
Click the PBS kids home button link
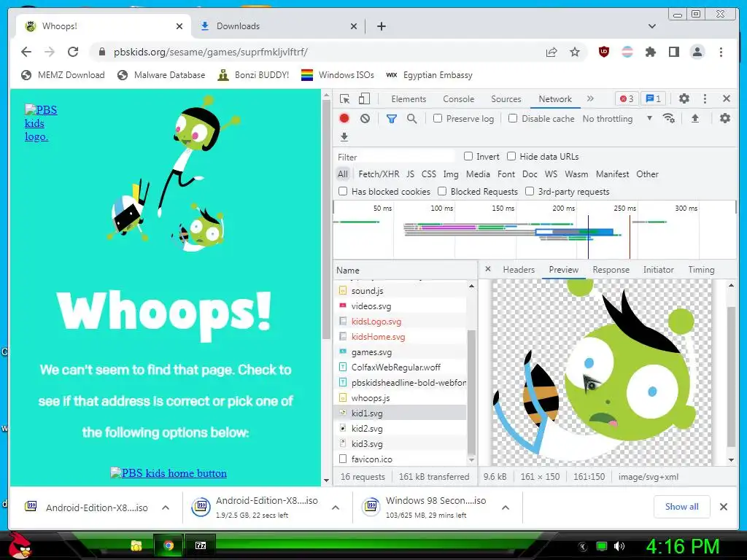pos(169,472)
